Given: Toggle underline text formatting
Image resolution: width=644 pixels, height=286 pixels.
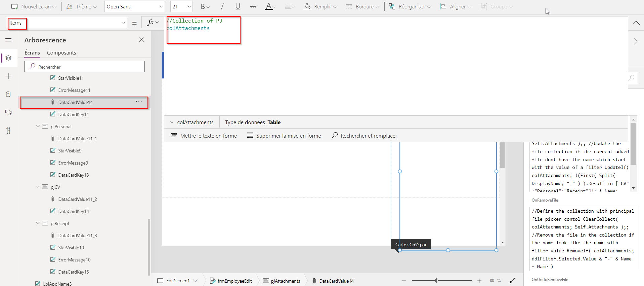Looking at the screenshot, I should 238,7.
